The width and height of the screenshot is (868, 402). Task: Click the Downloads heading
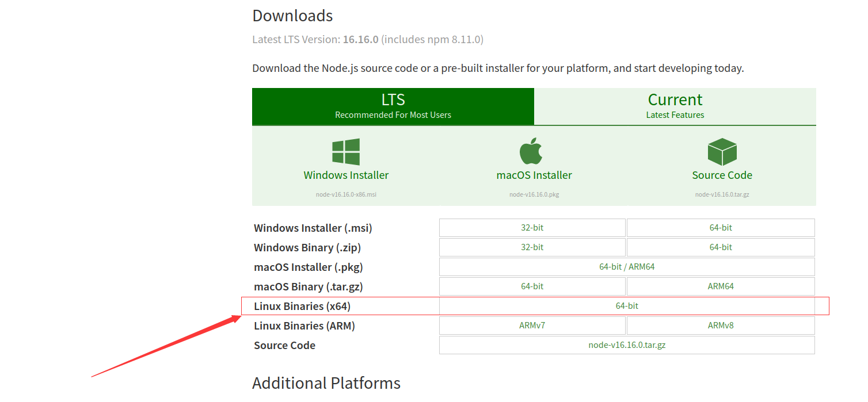coord(292,16)
